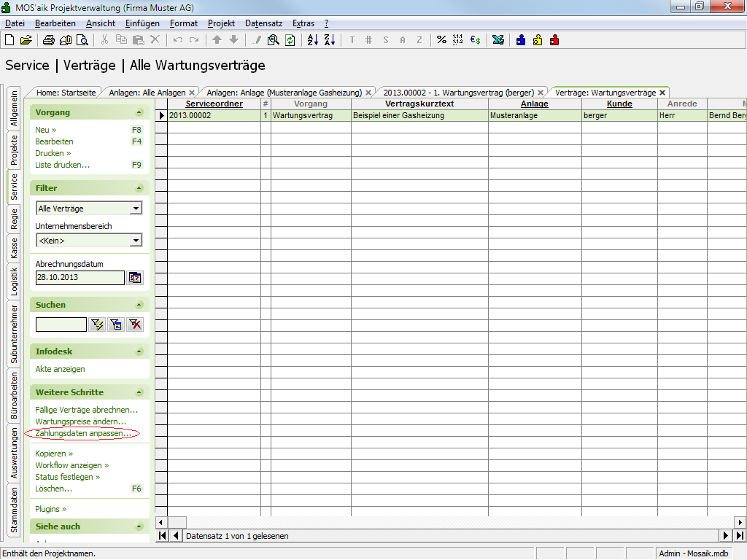
Task: Select the Stammdaten vertical tab
Action: (x=14, y=510)
